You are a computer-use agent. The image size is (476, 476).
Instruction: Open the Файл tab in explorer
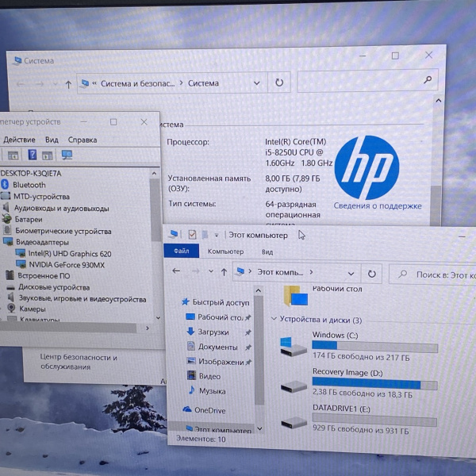[x=181, y=251]
